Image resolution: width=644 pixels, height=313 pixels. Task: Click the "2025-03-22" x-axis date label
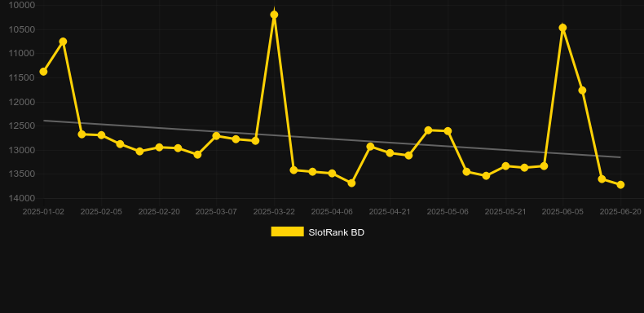(274, 212)
